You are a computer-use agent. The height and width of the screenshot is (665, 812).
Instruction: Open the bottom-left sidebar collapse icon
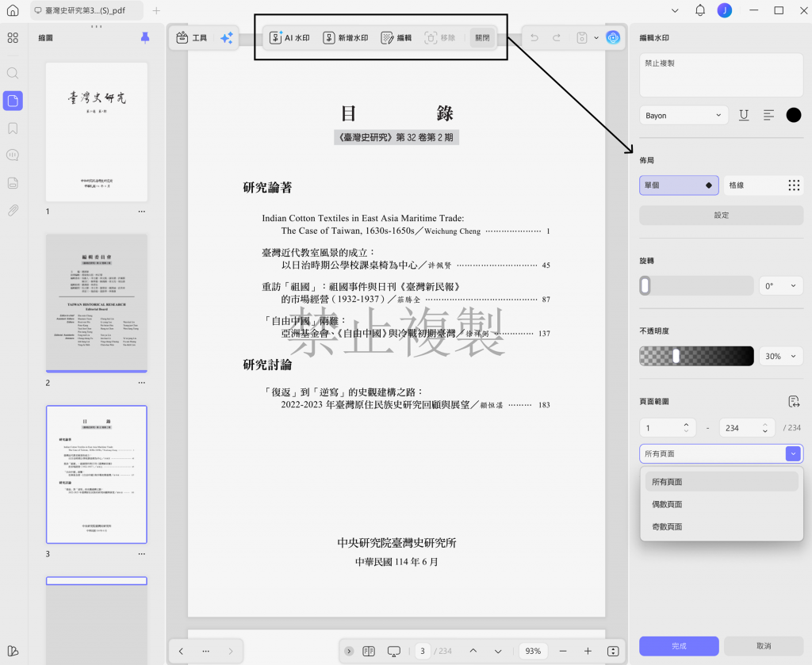pyautogui.click(x=13, y=651)
